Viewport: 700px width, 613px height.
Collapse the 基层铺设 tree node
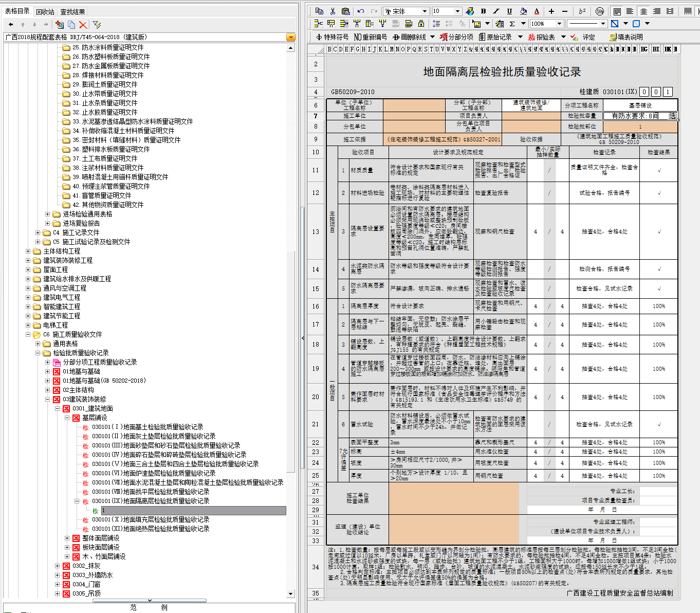pos(67,418)
